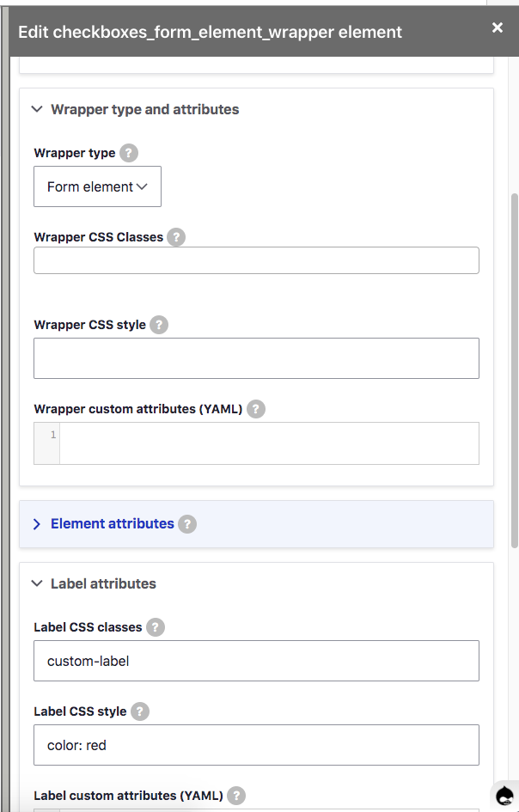Open help for Label custom attributes (YAML)
The width and height of the screenshot is (519, 812).
click(236, 796)
